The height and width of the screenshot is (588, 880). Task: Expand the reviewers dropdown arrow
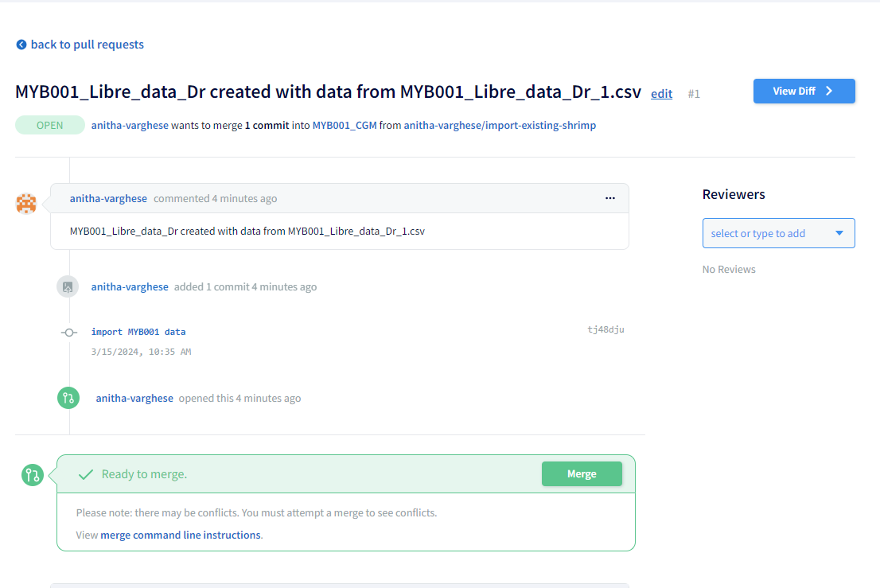pyautogui.click(x=839, y=233)
